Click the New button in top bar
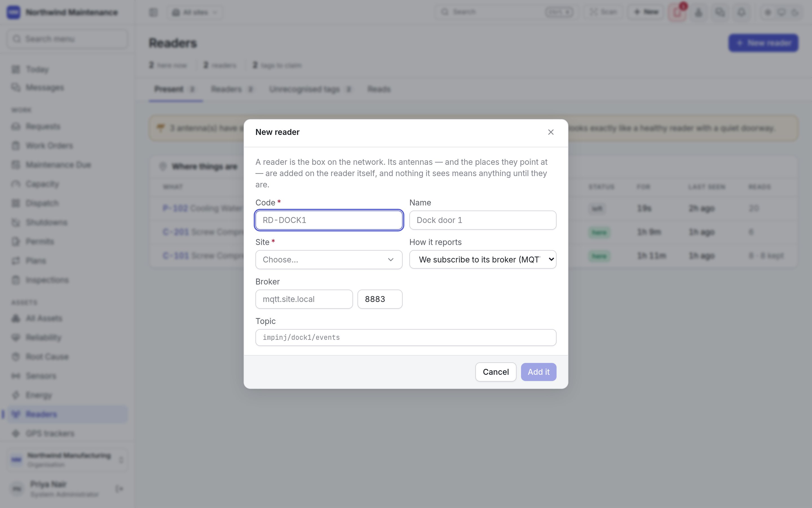812x508 pixels. [x=646, y=12]
